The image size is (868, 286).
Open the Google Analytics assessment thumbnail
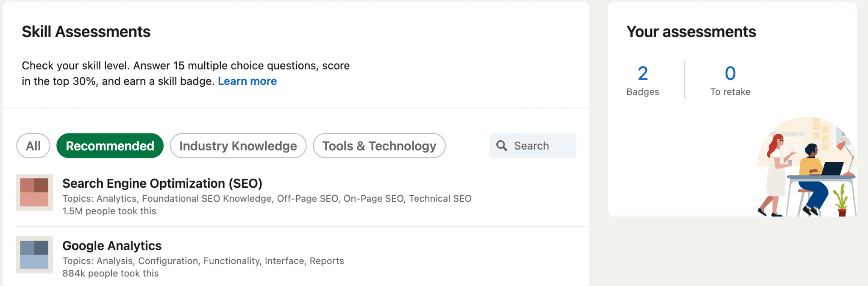click(x=34, y=255)
